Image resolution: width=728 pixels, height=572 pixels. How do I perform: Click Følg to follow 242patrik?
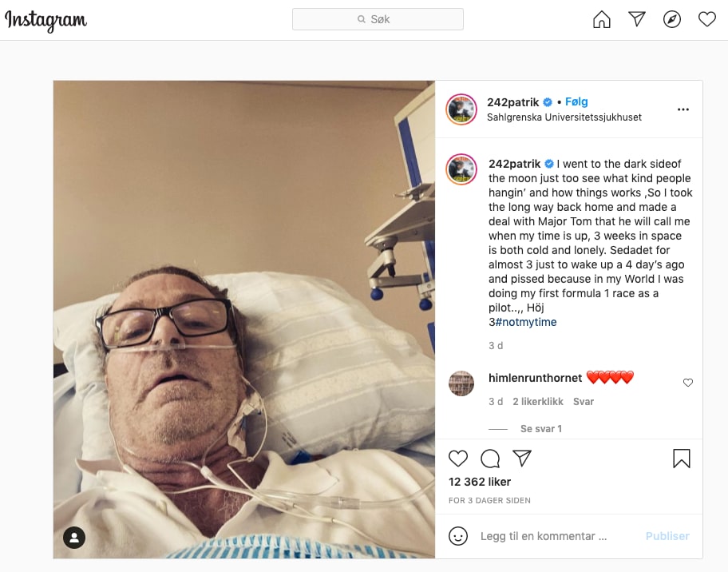(x=576, y=101)
